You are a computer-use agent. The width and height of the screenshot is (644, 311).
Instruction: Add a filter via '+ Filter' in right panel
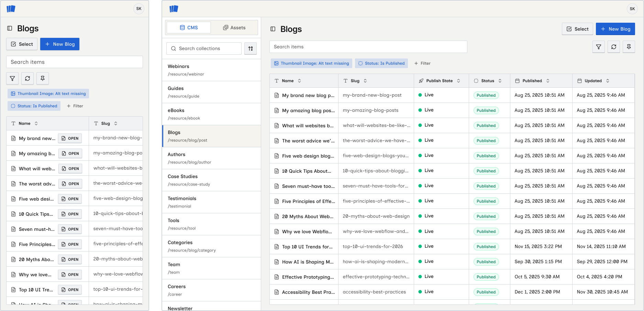tap(422, 63)
